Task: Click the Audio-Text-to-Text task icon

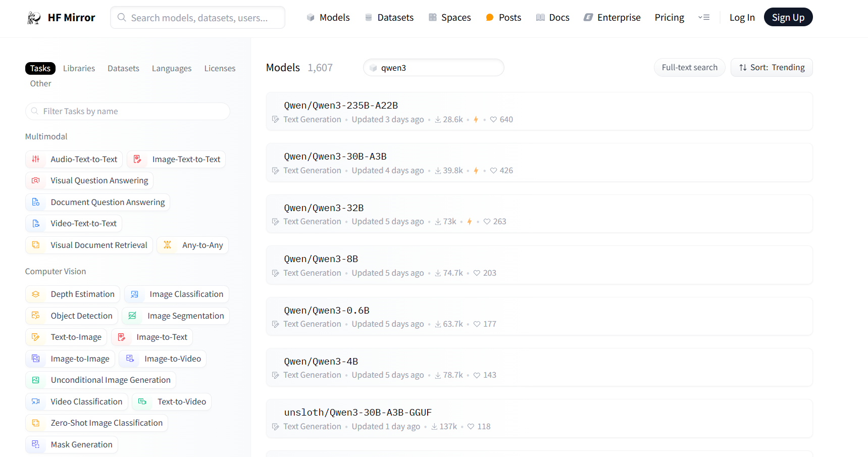Action: tap(36, 159)
